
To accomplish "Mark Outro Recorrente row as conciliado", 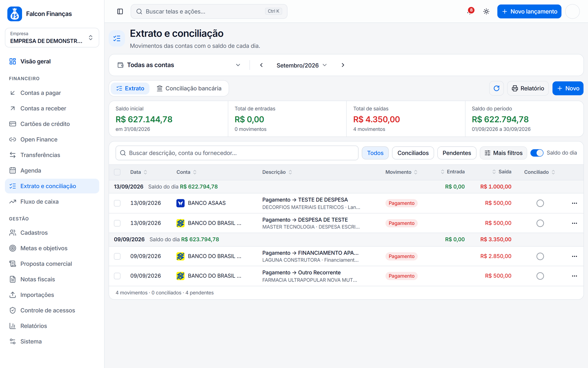I will coord(540,276).
